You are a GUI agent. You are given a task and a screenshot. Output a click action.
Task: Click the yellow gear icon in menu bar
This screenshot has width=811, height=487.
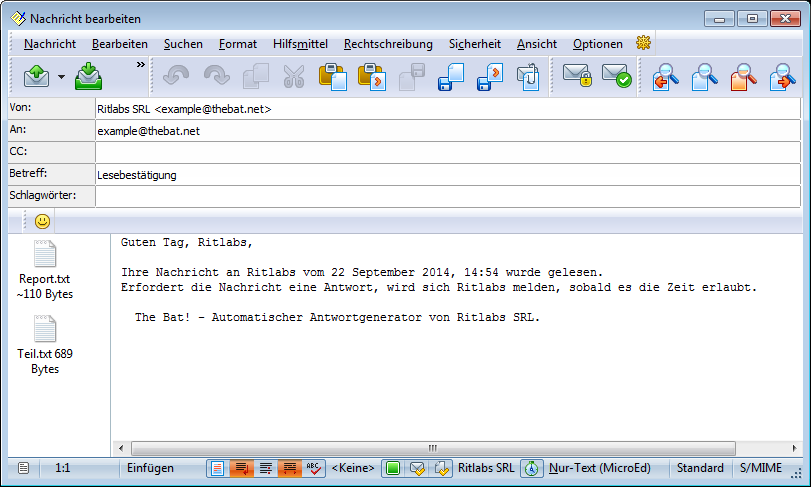coord(643,43)
